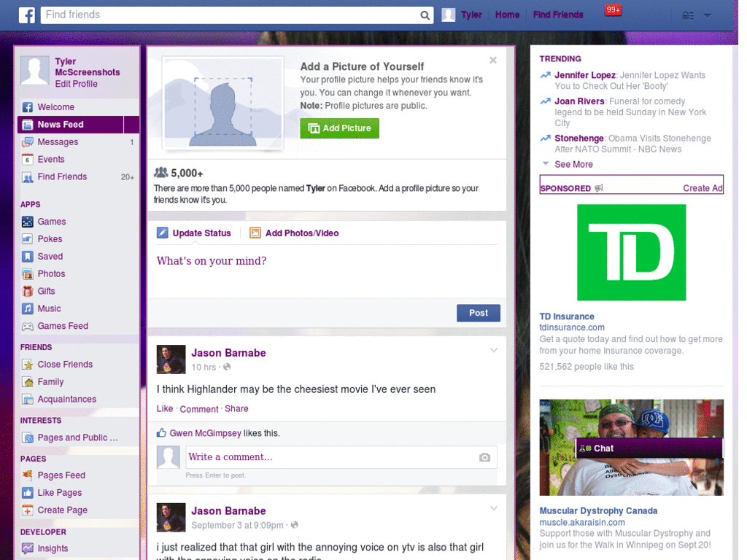The width and height of the screenshot is (747, 560).
Task: Click Like on the Highlander post
Action: click(x=165, y=408)
